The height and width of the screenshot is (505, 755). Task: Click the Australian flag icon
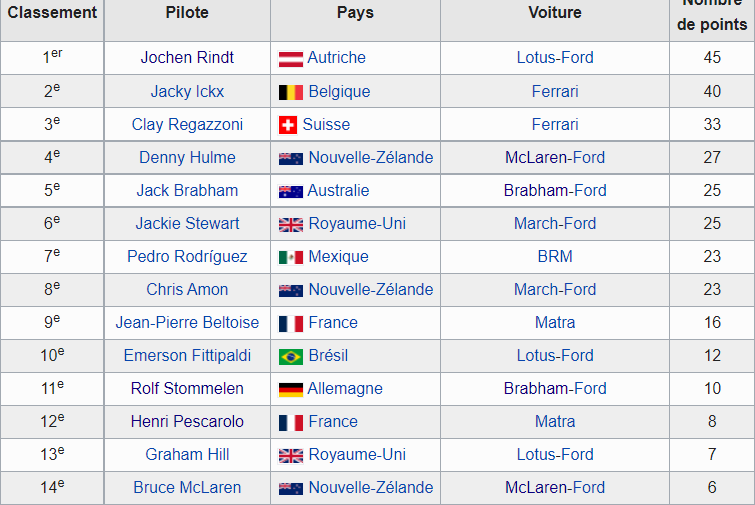(x=291, y=192)
